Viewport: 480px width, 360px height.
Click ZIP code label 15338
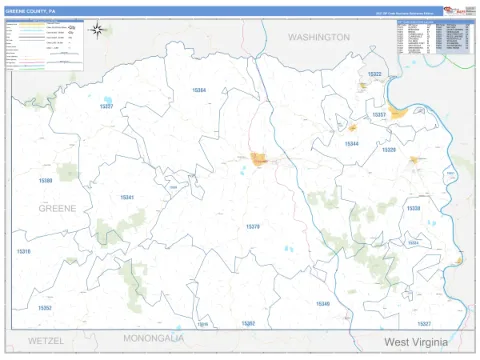tap(413, 208)
